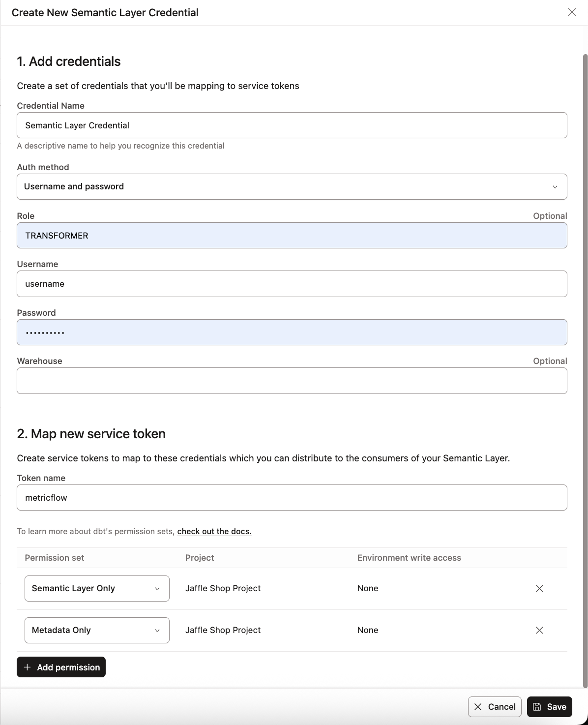Click the floppy disk icon inside Save

click(537, 707)
